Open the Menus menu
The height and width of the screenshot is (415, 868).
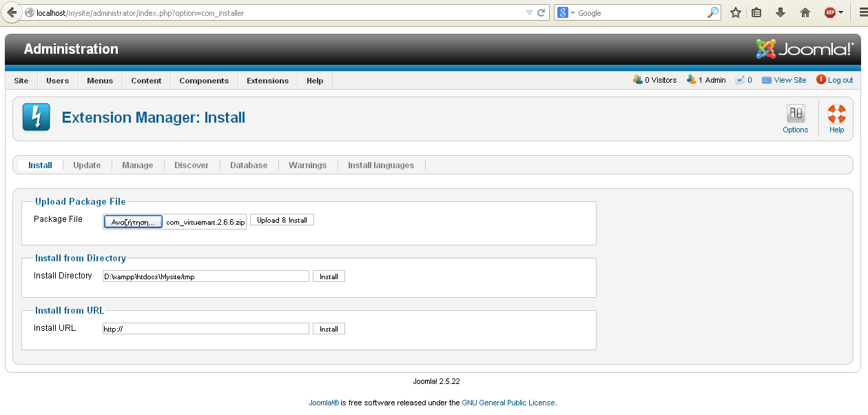point(100,81)
